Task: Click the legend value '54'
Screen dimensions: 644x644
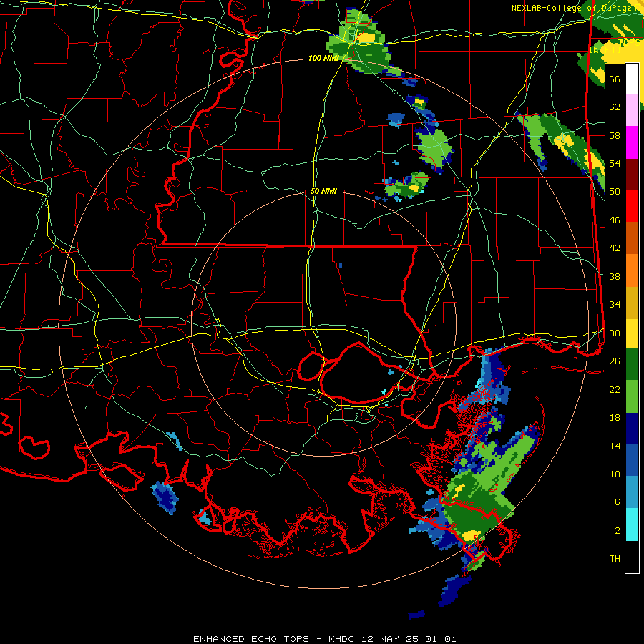Action: tap(615, 163)
